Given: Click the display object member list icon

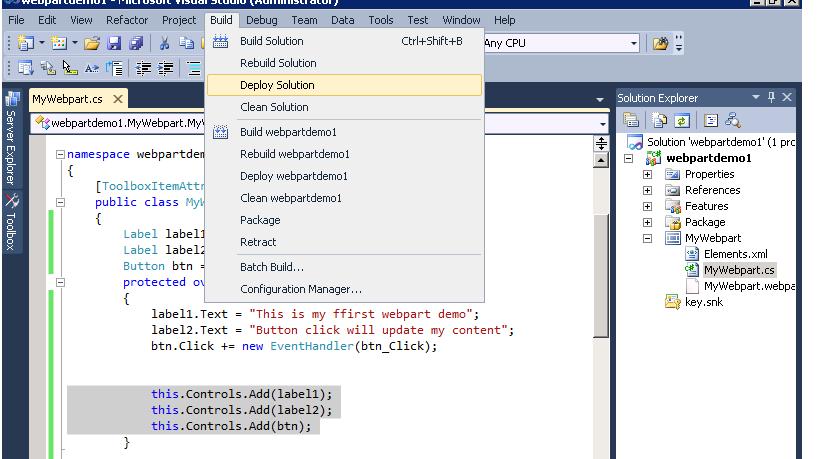Looking at the screenshot, I should (x=26, y=68).
